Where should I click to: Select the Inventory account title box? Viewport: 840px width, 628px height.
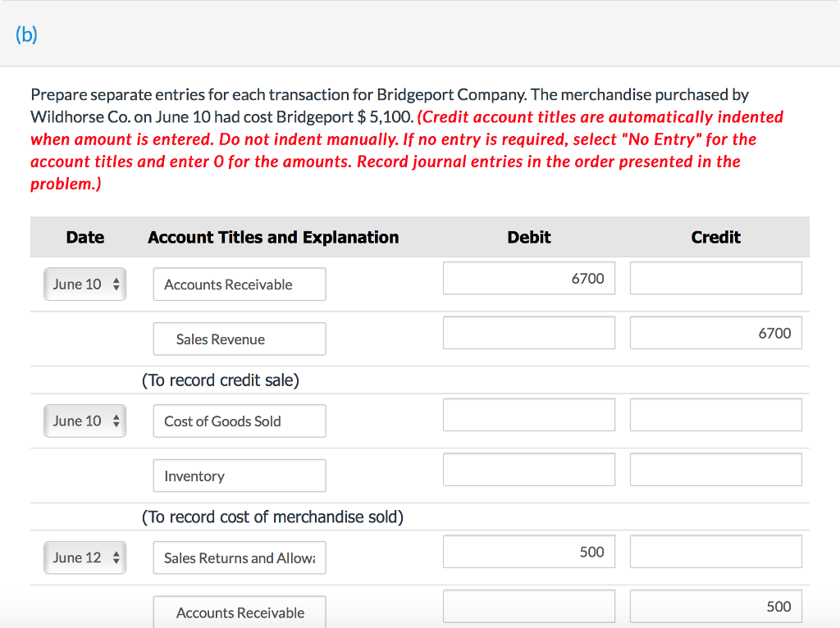239,476
